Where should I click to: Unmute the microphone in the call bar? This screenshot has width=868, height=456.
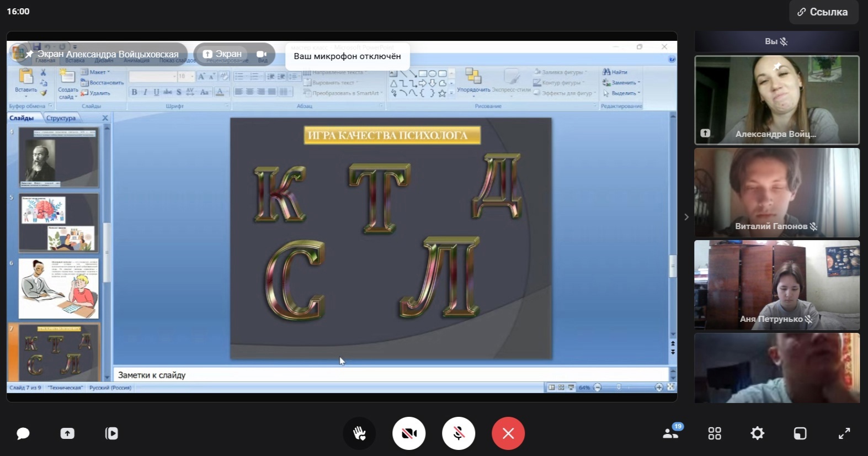tap(459, 433)
